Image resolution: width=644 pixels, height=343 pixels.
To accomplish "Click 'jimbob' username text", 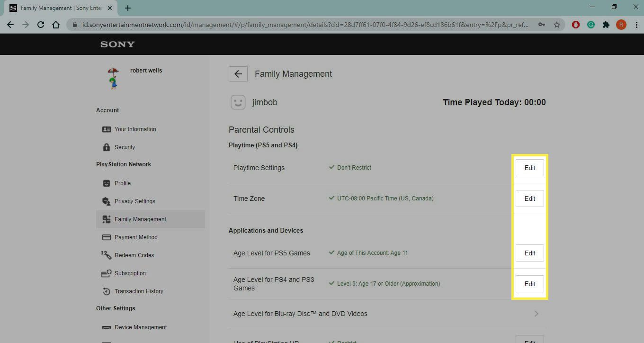I will [265, 102].
